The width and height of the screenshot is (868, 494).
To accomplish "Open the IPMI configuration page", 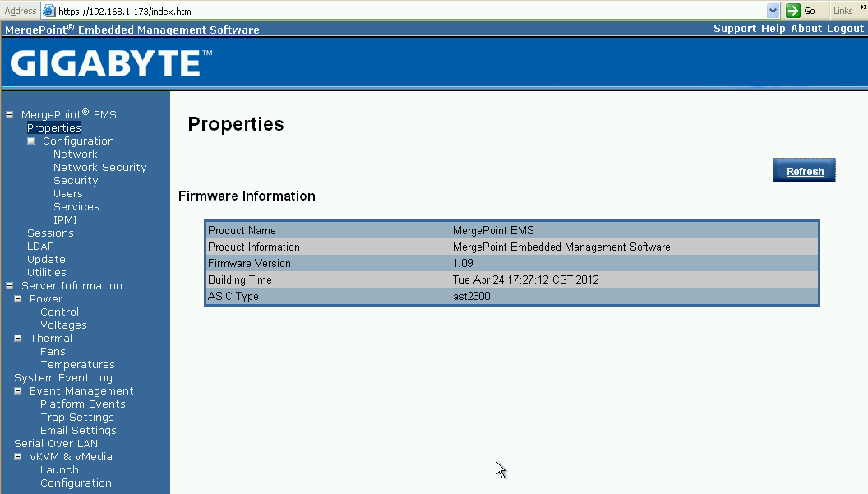I will click(x=65, y=219).
